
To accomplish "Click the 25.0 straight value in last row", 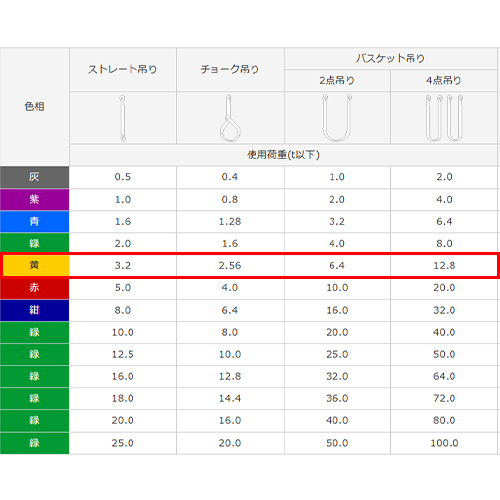I will [x=123, y=443].
